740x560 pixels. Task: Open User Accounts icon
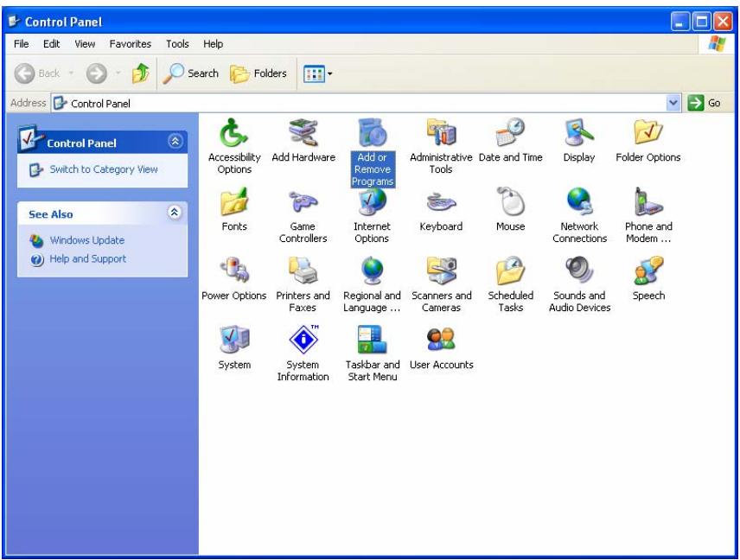(441, 347)
